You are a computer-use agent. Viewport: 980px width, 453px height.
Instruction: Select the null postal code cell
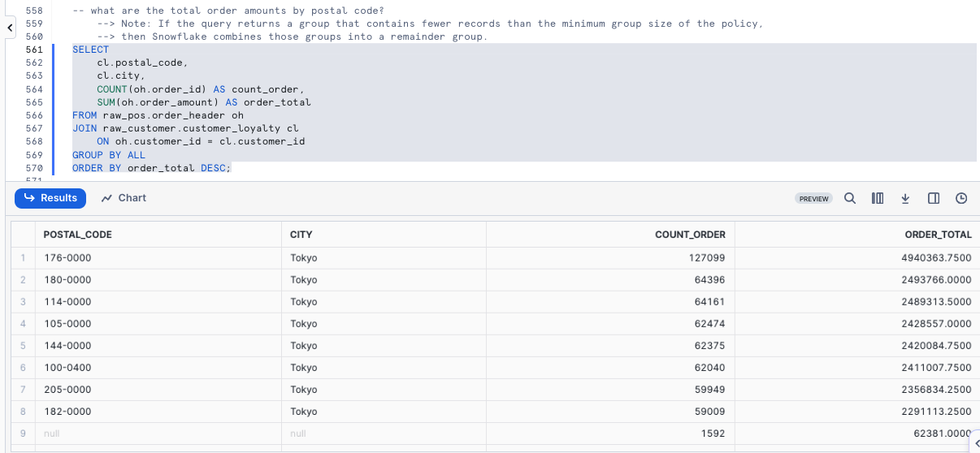tap(52, 434)
